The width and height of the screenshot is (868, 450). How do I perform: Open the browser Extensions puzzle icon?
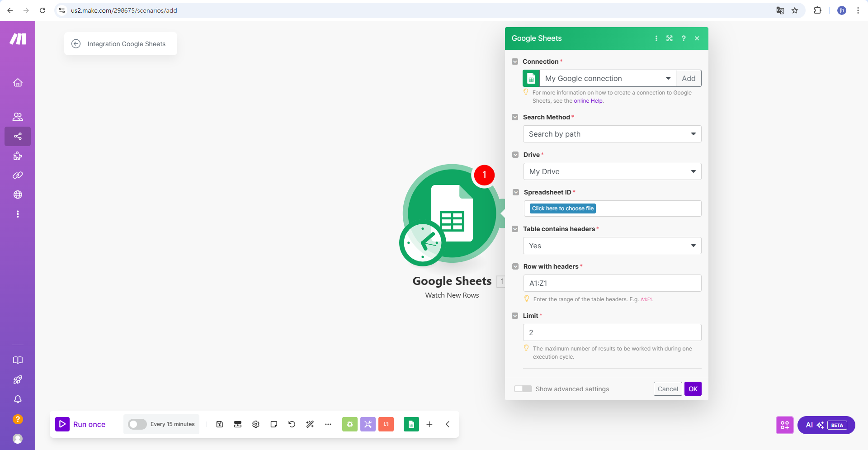coord(817,10)
